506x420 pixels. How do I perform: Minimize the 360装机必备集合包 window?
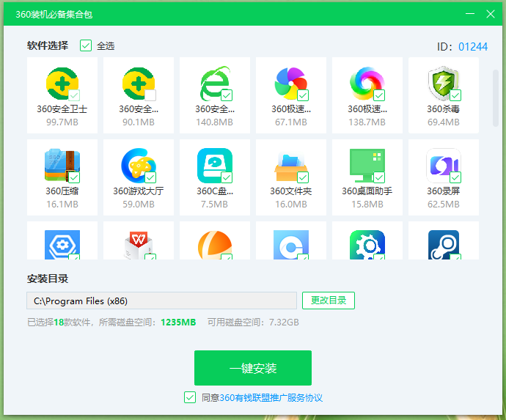click(x=470, y=14)
